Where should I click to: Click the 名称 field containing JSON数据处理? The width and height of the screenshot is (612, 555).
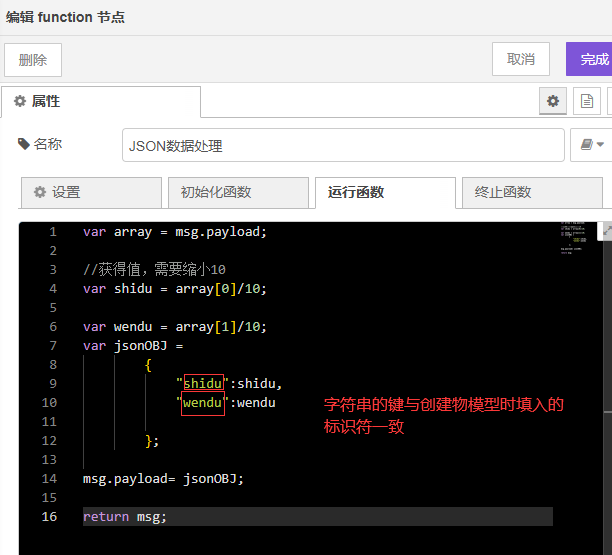[x=343, y=145]
